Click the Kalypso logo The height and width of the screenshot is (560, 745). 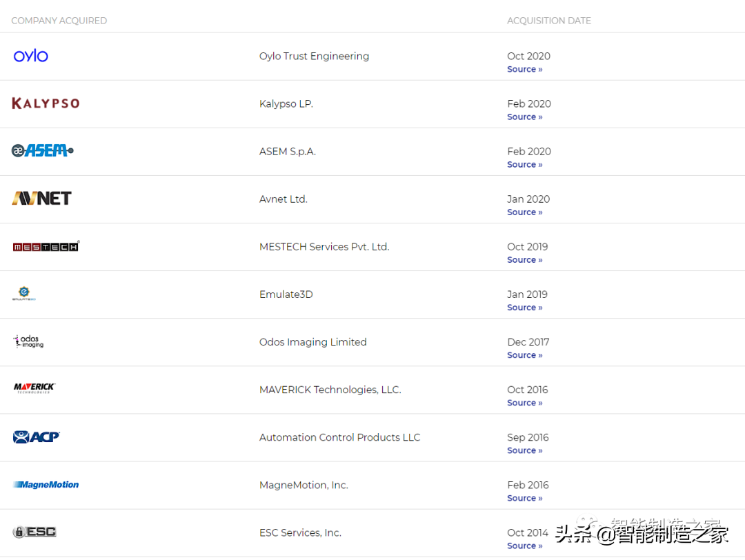pos(46,103)
